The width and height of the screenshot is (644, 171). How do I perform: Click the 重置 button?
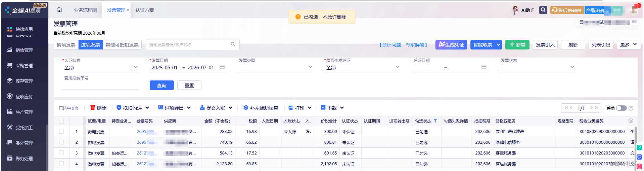[x=189, y=85]
